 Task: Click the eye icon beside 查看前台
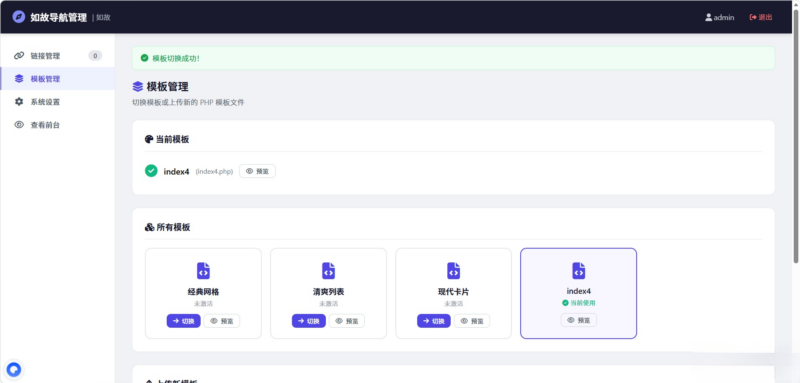click(x=19, y=124)
